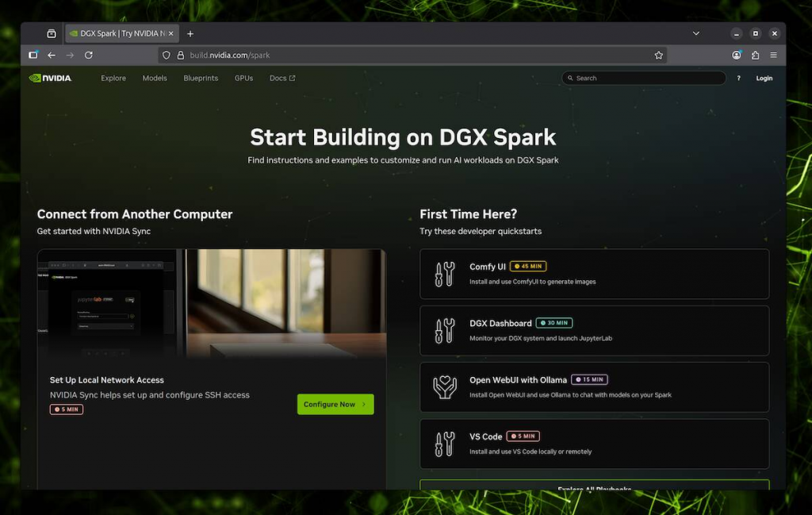Click the help question mark icon
This screenshot has height=515, width=812.
coord(739,78)
